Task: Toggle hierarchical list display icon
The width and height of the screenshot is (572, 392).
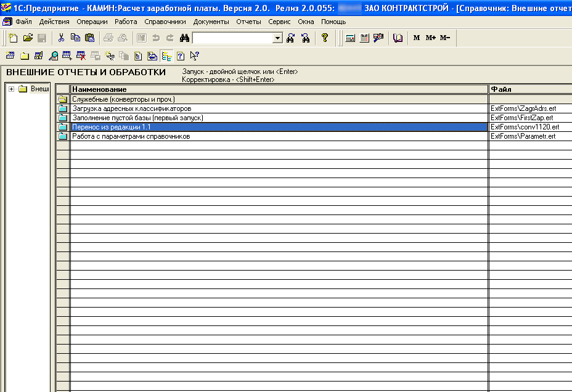Action: tap(166, 56)
